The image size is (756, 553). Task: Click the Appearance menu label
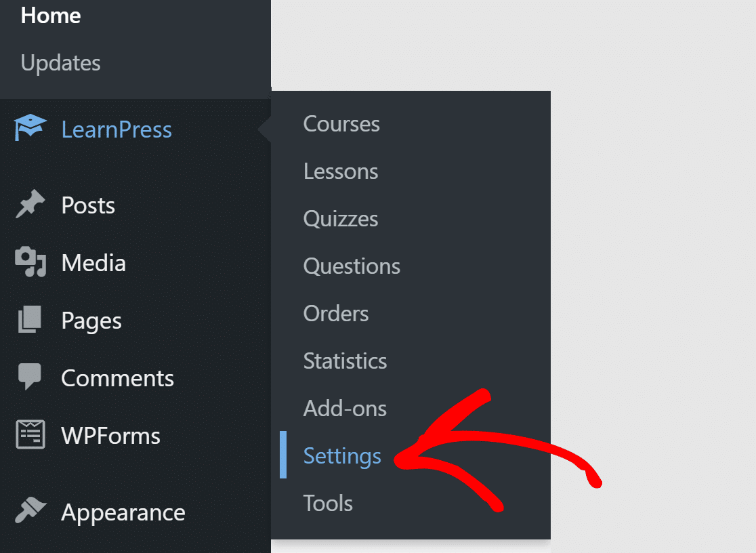123,512
